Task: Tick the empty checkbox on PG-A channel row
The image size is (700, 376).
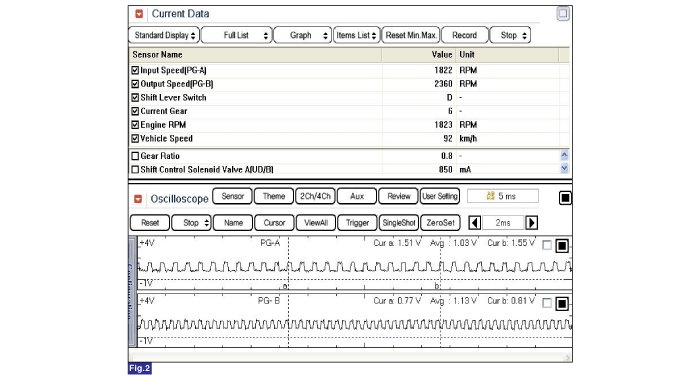Action: [x=547, y=245]
